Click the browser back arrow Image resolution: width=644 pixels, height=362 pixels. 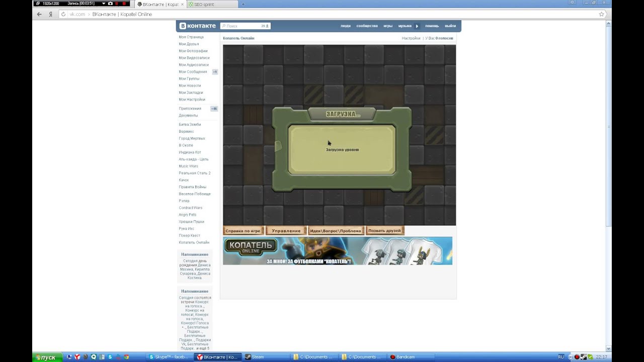(x=39, y=15)
